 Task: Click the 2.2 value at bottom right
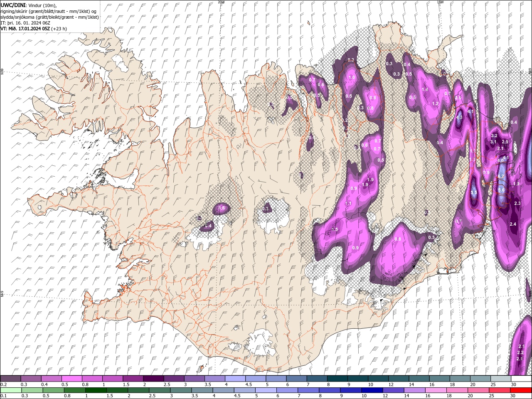point(520,352)
